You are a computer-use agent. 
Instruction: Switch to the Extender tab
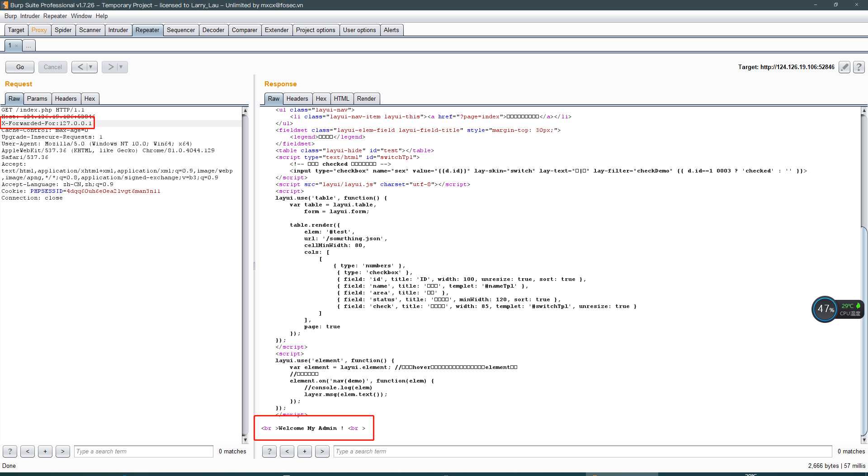point(277,30)
